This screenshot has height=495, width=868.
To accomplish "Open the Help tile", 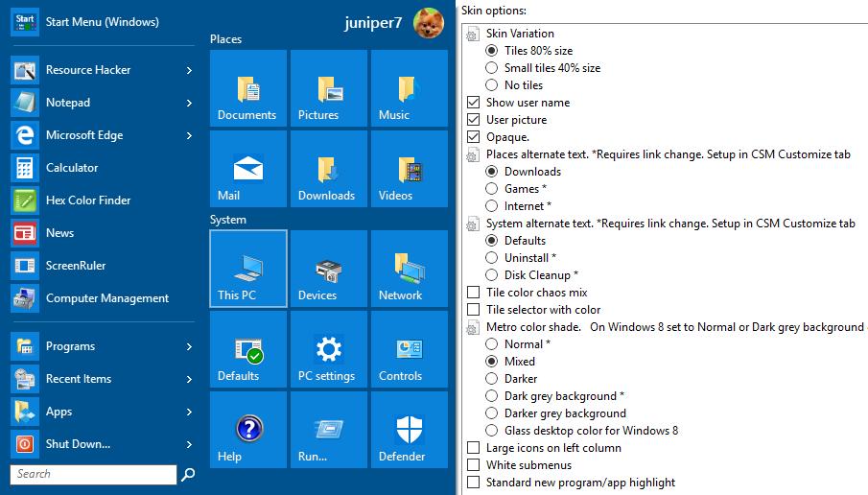I will 248,430.
